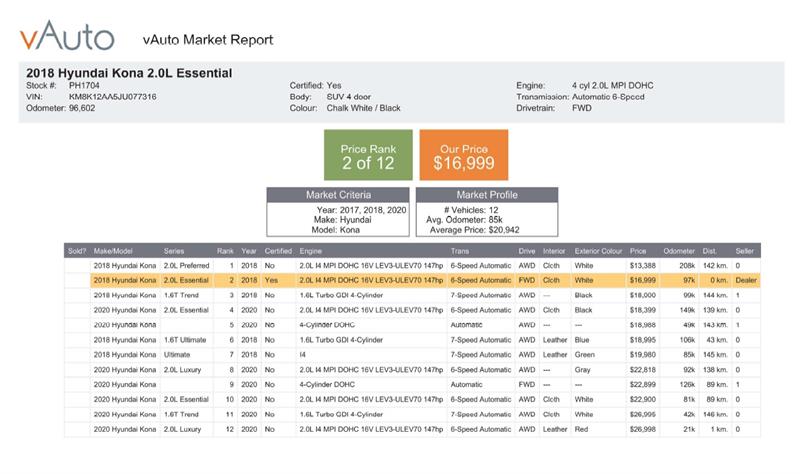Viewport: 800px width, 474px height.
Task: Click the '97k' odometer cell in highlighted row
Action: pyautogui.click(x=689, y=281)
